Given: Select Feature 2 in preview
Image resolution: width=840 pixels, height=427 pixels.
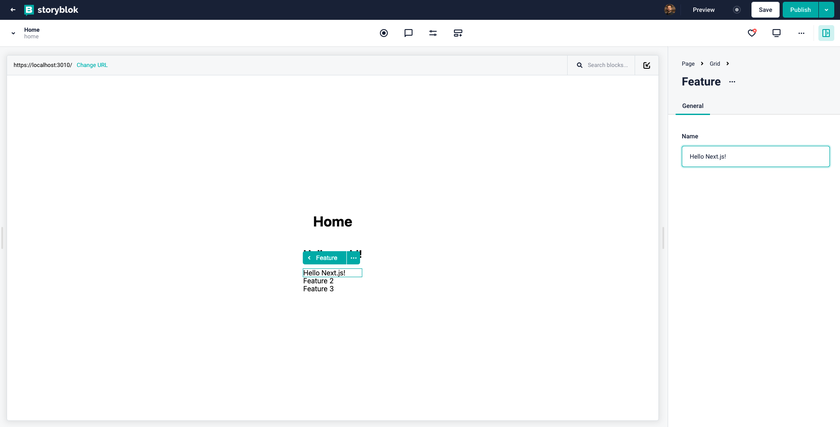Looking at the screenshot, I should pos(318,281).
